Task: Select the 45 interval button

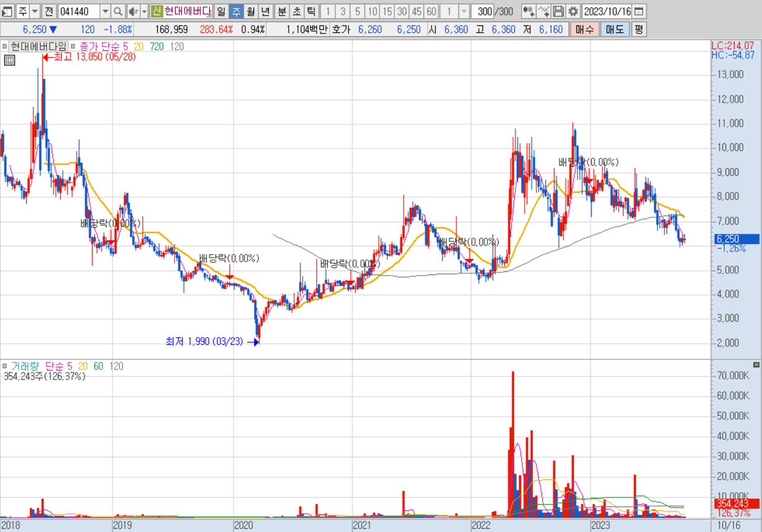Action: point(416,11)
